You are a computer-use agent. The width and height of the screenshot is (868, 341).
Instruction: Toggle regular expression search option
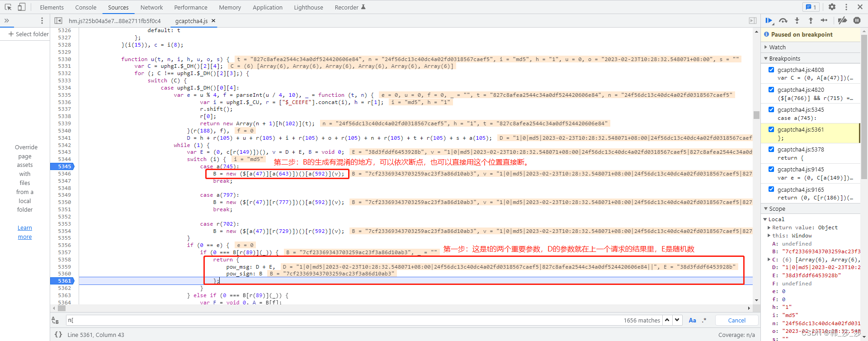(704, 320)
